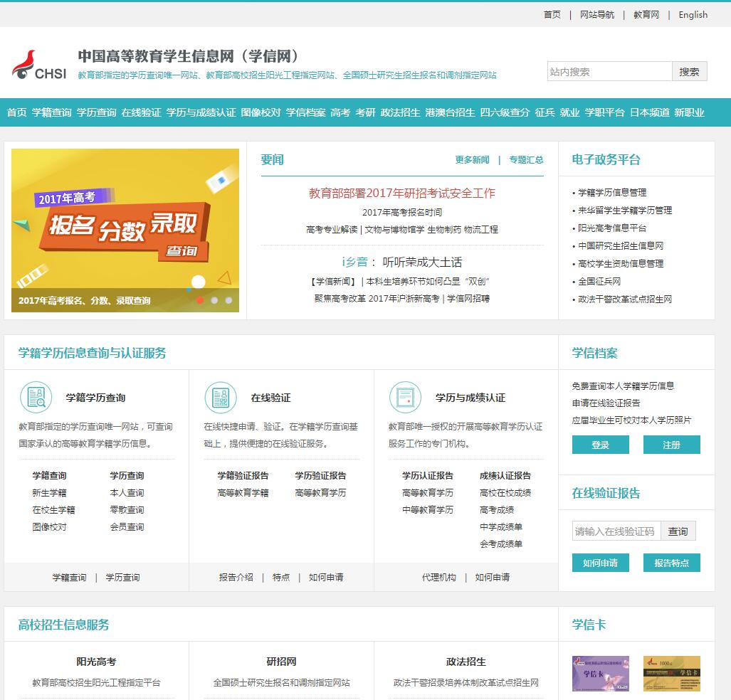Select 四六级查分 in the navigation bar
This screenshot has width=731, height=700.
point(505,112)
